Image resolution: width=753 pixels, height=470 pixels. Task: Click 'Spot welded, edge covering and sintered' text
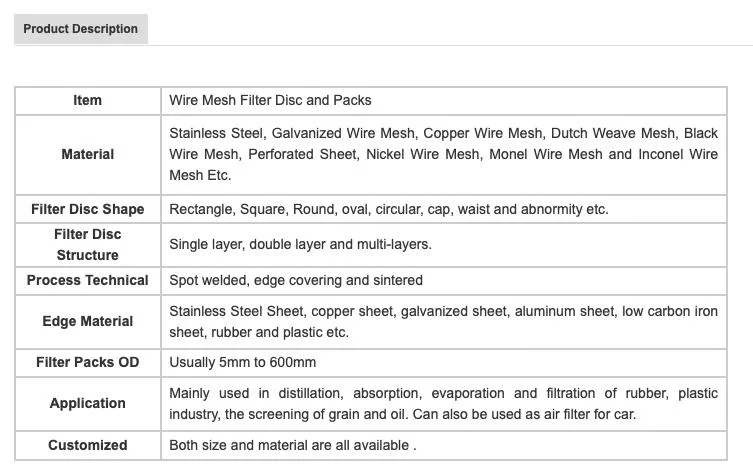(296, 280)
